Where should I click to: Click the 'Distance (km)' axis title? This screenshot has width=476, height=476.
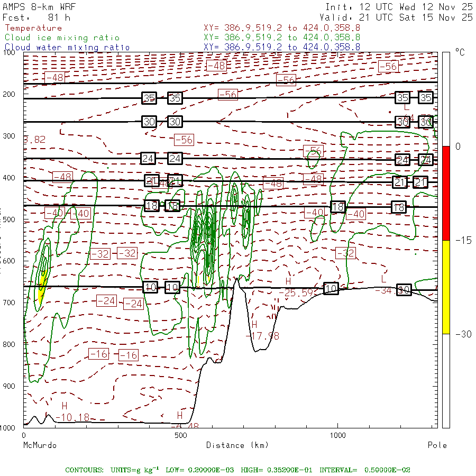237,445
